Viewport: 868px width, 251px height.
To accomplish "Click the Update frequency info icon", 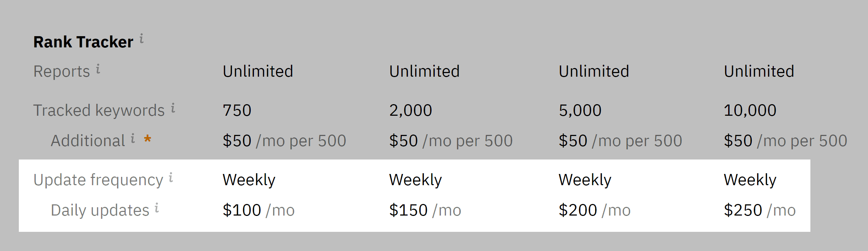I will [171, 177].
